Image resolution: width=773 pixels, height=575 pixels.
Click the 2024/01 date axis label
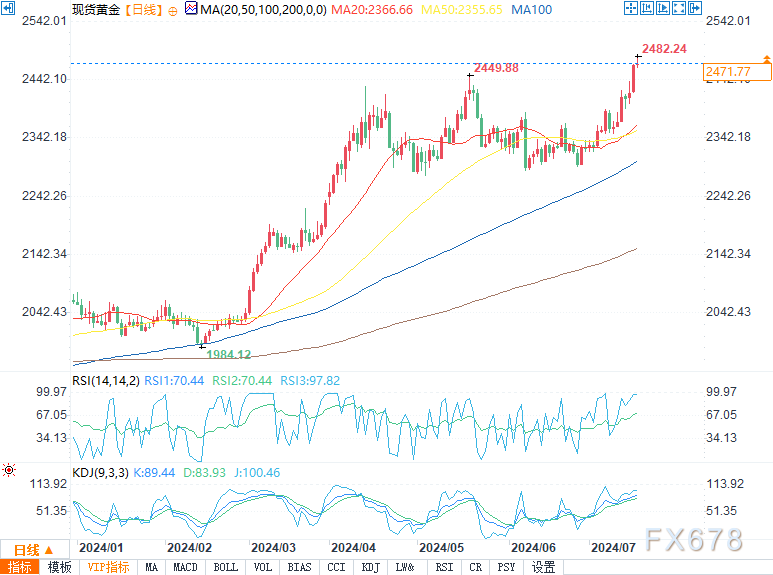pos(101,548)
